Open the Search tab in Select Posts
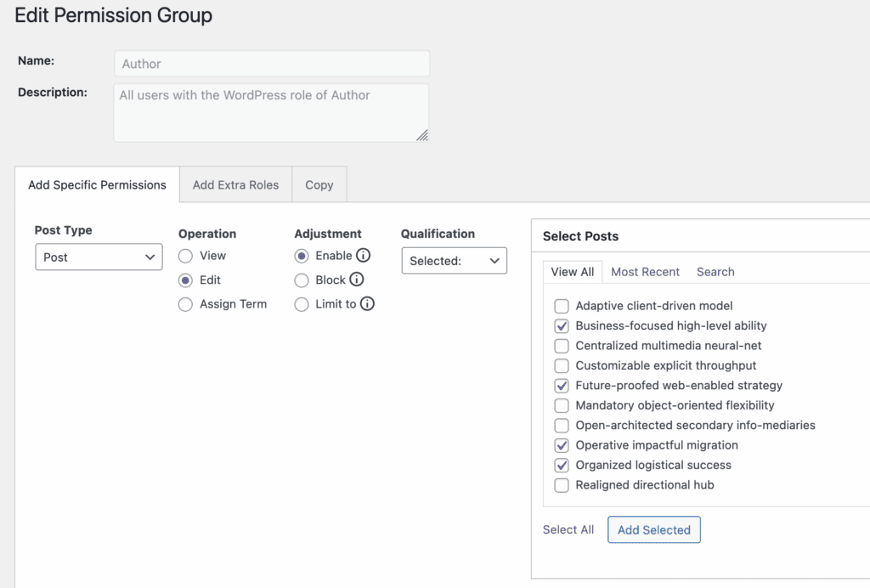 pos(715,272)
